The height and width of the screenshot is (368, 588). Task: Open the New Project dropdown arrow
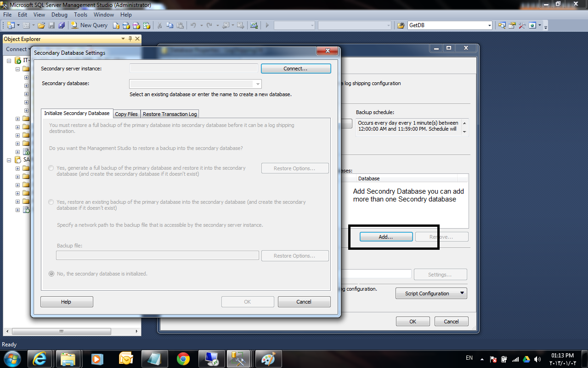(x=18, y=25)
